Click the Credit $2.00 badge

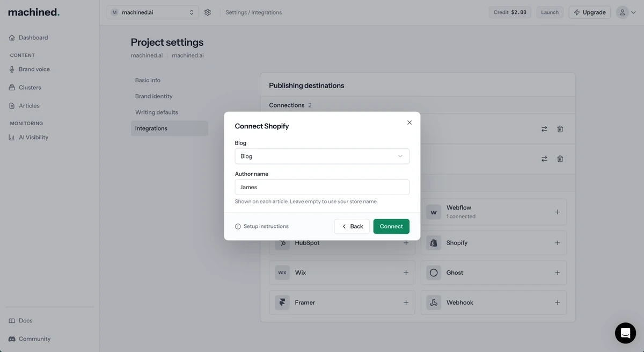(x=510, y=12)
